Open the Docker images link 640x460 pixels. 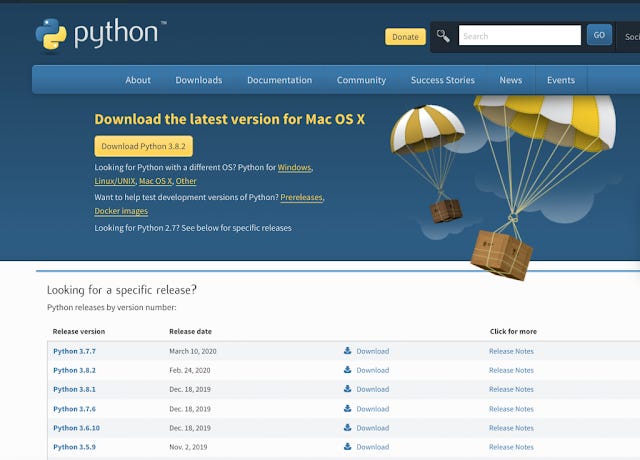coord(121,211)
